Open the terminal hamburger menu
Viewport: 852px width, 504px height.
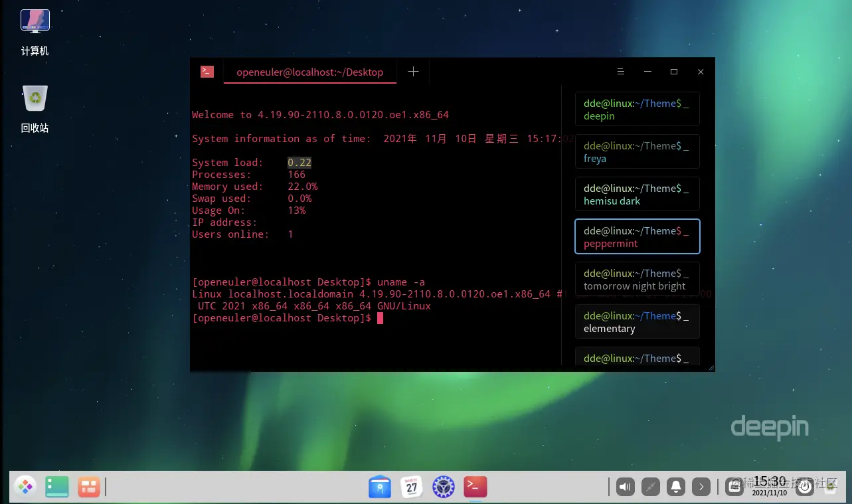tap(620, 72)
